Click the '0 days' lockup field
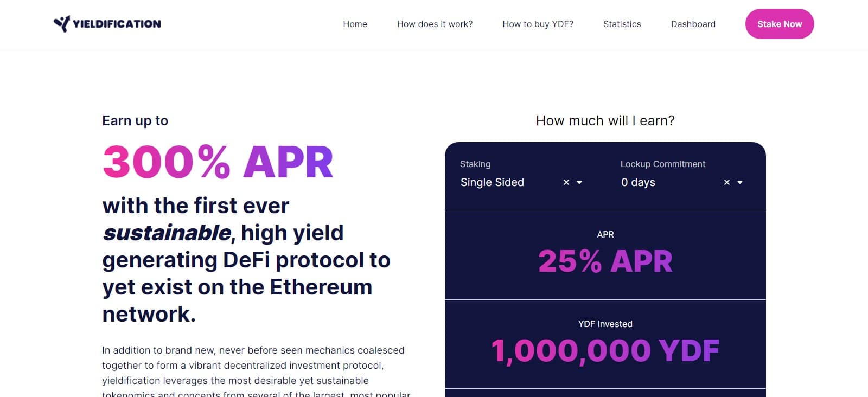868x397 pixels. pos(639,182)
